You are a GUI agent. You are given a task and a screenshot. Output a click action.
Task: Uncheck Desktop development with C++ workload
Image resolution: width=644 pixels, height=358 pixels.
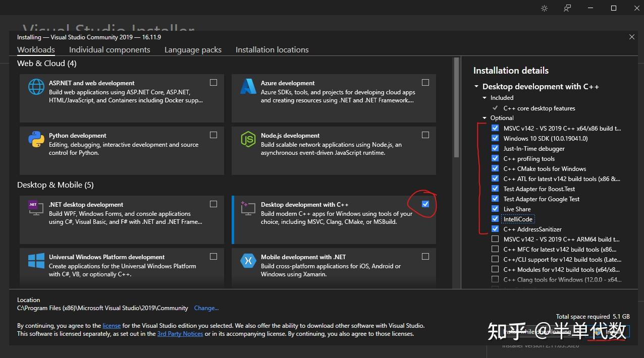point(425,203)
